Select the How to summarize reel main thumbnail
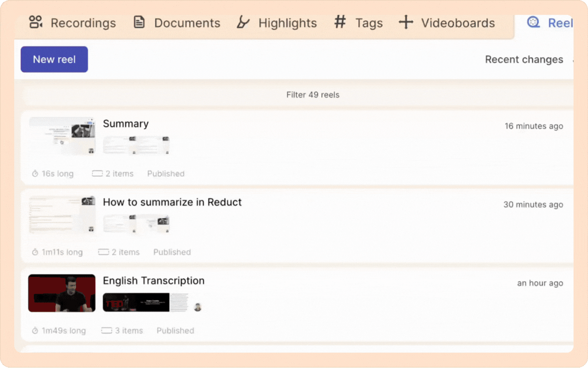588x368 pixels. click(x=62, y=215)
